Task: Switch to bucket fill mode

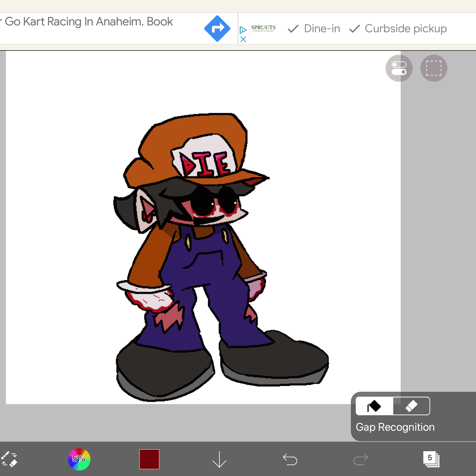Action: [374, 406]
